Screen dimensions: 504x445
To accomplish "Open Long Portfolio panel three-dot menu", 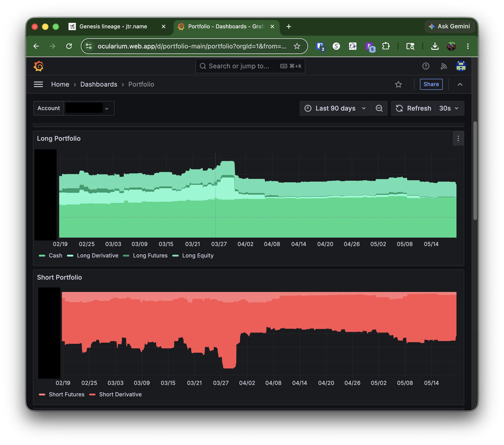I will point(458,139).
